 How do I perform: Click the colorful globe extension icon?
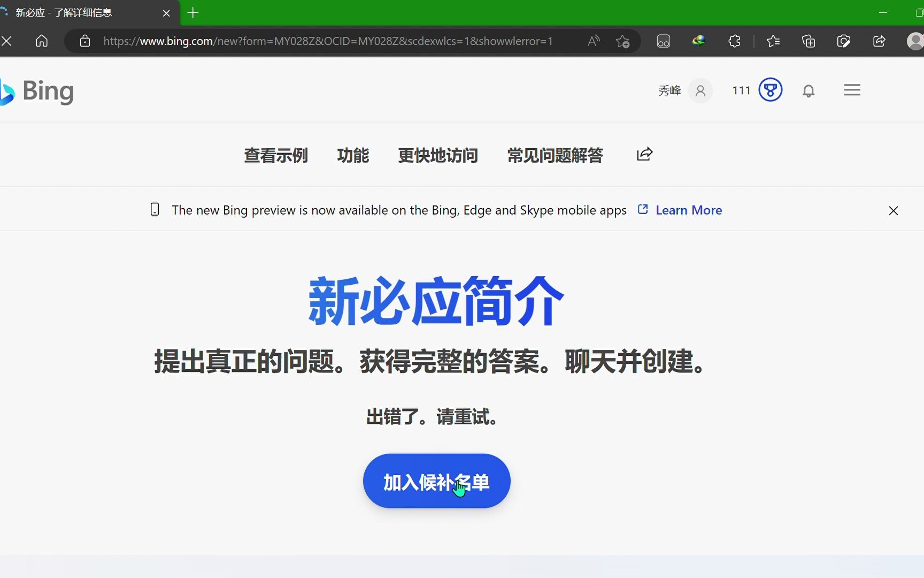coord(698,41)
